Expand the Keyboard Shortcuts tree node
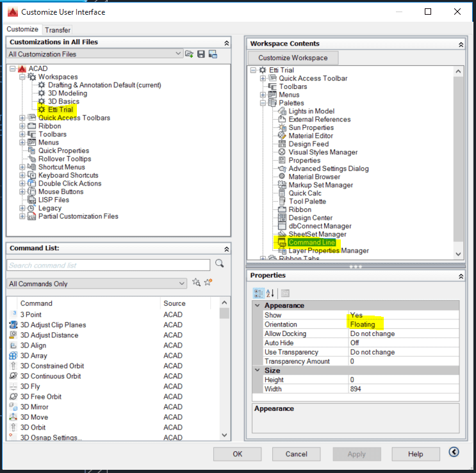 [x=22, y=175]
